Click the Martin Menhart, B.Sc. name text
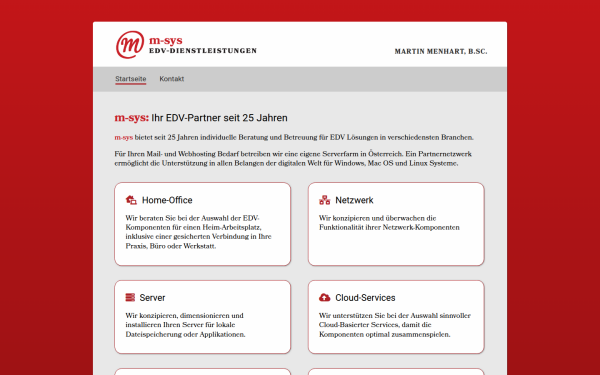Viewport: 600px width, 375px height. pyautogui.click(x=441, y=51)
